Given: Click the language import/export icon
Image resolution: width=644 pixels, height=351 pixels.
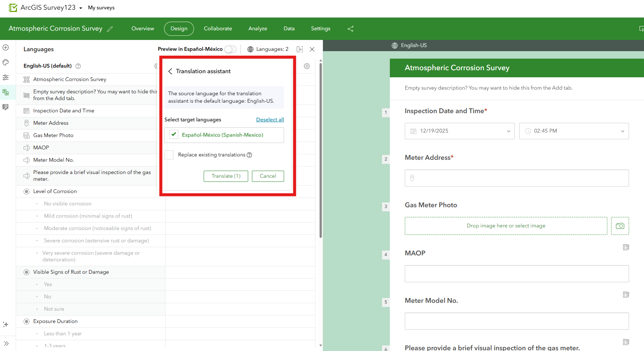Looking at the screenshot, I should 300,49.
